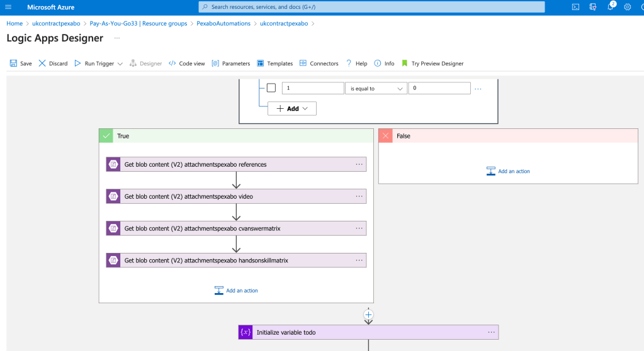The image size is (644, 351).
Task: Click the plus insert step circle
Action: [x=368, y=315]
